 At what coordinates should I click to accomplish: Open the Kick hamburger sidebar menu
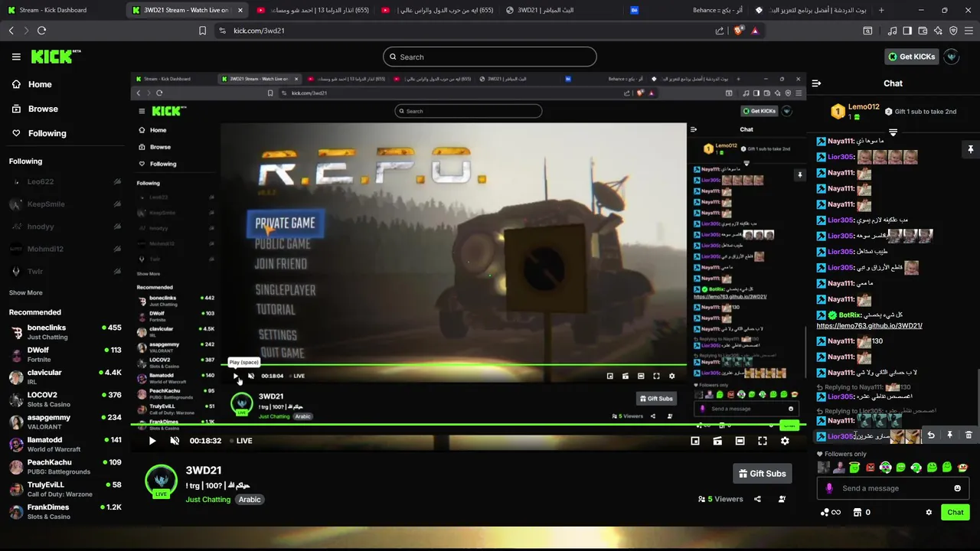point(16,57)
